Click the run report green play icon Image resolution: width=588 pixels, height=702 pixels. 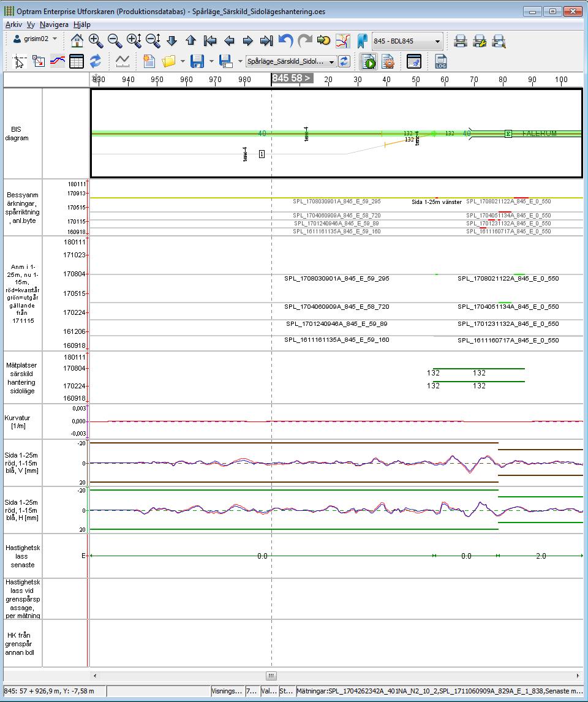click(369, 61)
